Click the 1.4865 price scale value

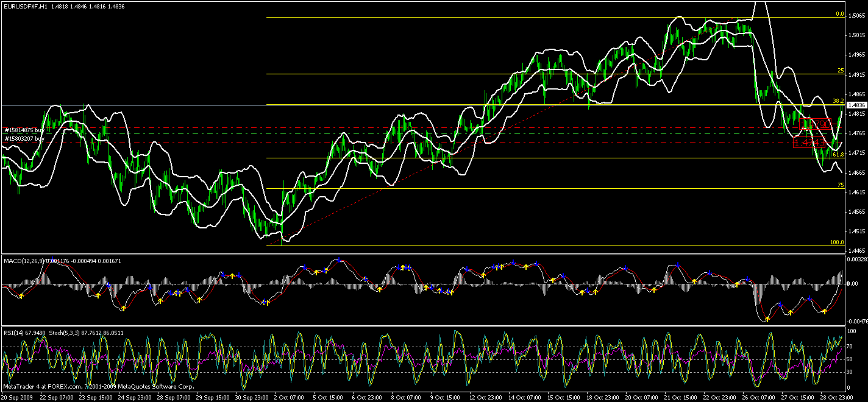click(x=856, y=94)
